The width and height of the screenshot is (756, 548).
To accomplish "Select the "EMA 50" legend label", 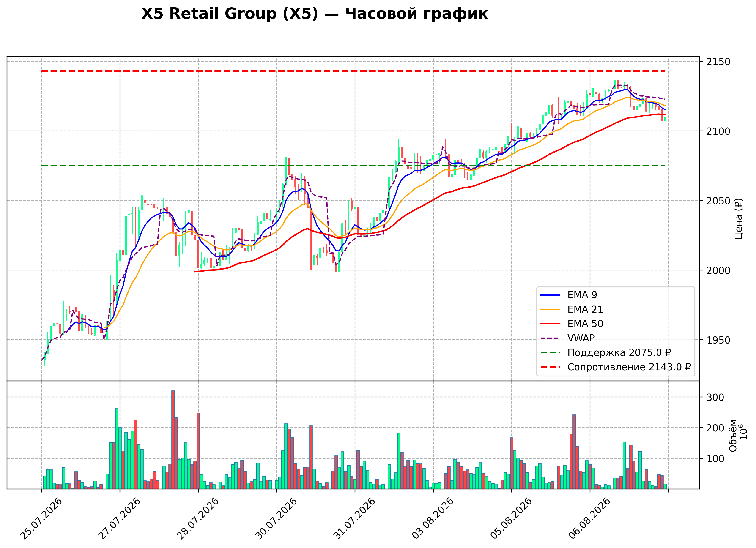I will [585, 324].
